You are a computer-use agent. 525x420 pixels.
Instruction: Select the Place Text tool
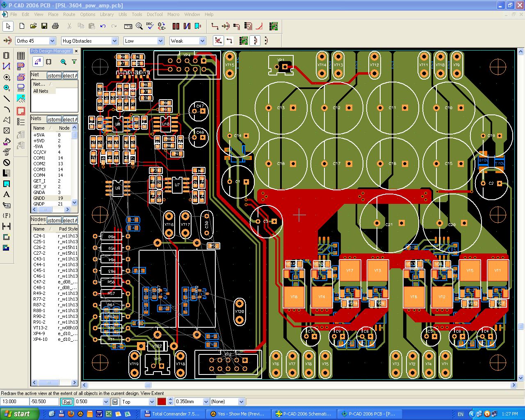[7, 194]
